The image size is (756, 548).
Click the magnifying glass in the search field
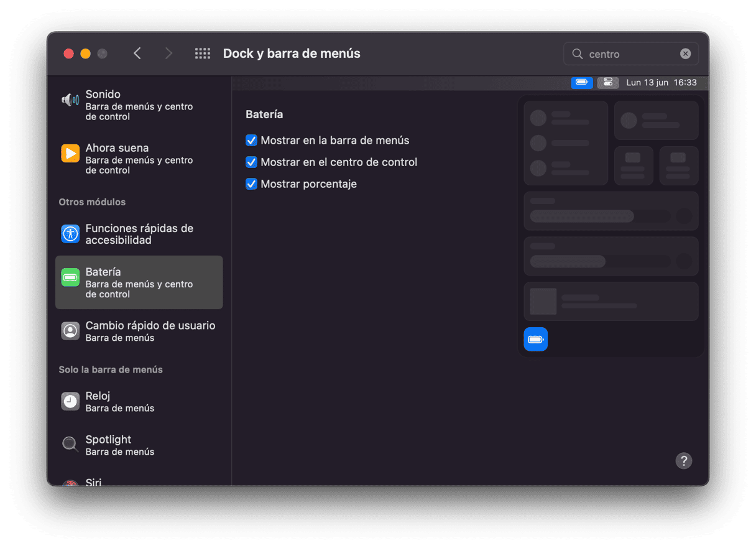tap(578, 54)
